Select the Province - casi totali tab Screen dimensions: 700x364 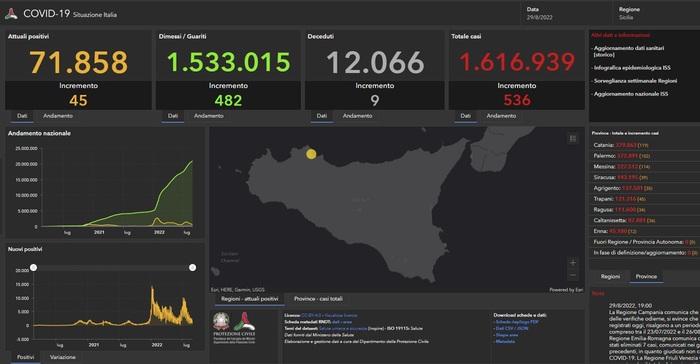click(x=318, y=299)
